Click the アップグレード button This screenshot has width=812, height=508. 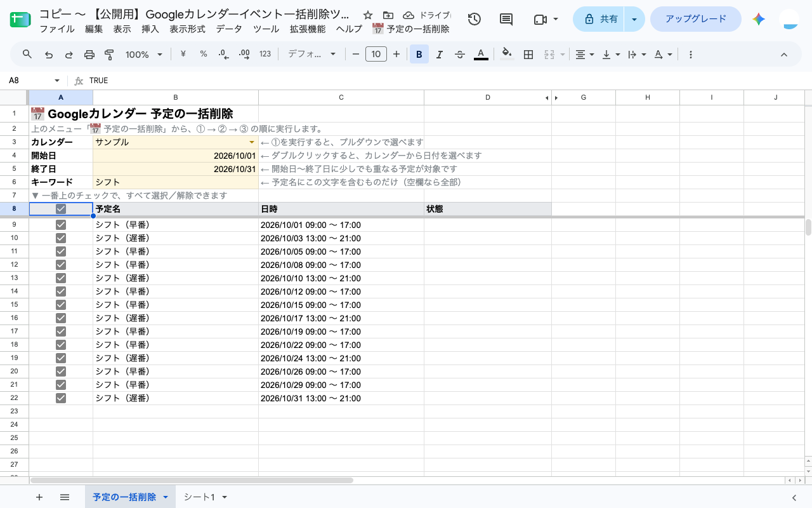pyautogui.click(x=696, y=19)
